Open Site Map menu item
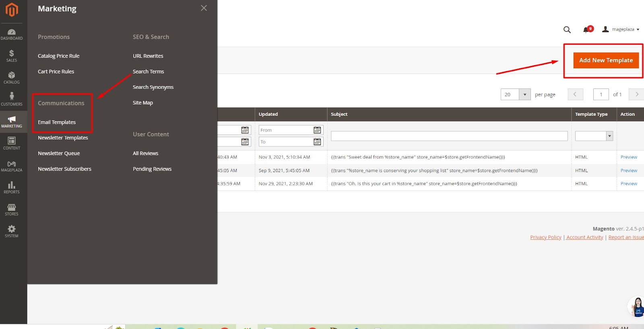 pyautogui.click(x=143, y=103)
